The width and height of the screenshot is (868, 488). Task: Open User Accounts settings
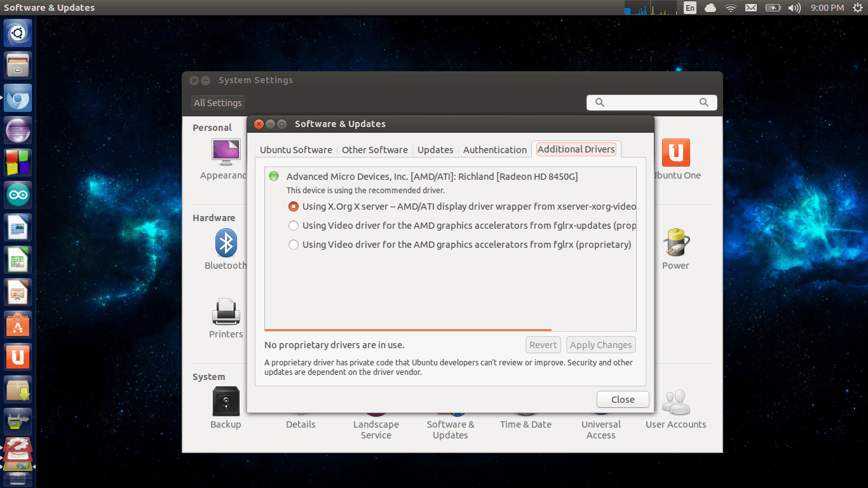pyautogui.click(x=675, y=402)
